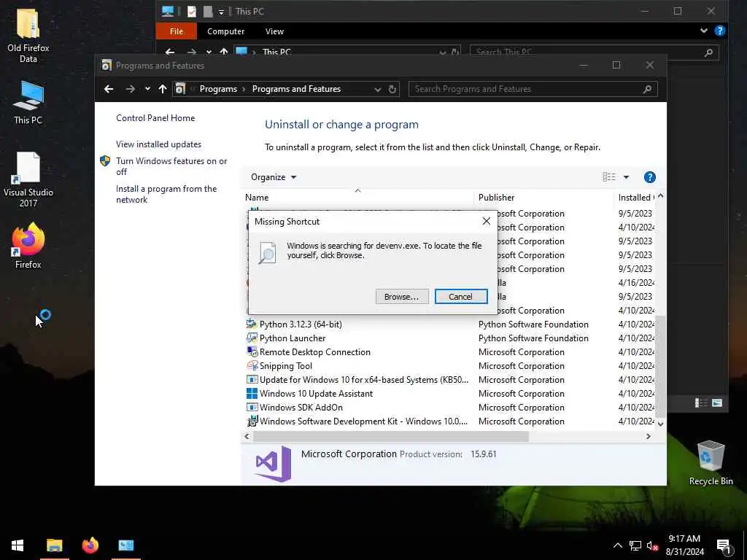Click search magnifier in This PC window

pyautogui.click(x=708, y=52)
